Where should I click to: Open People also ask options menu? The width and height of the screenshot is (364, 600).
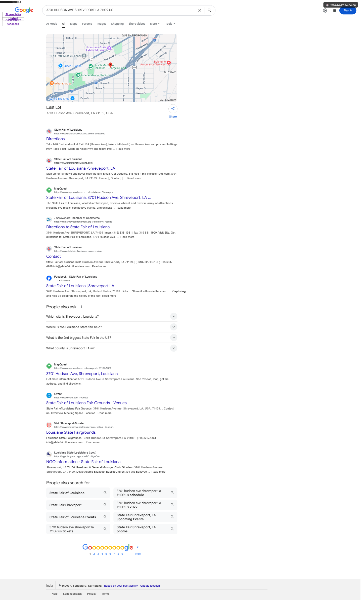[82, 307]
